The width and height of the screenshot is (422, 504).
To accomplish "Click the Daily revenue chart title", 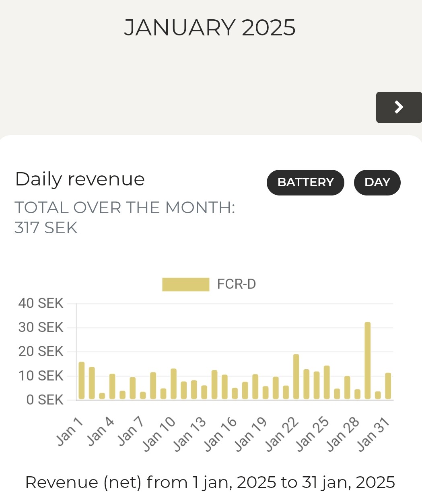I will [80, 179].
